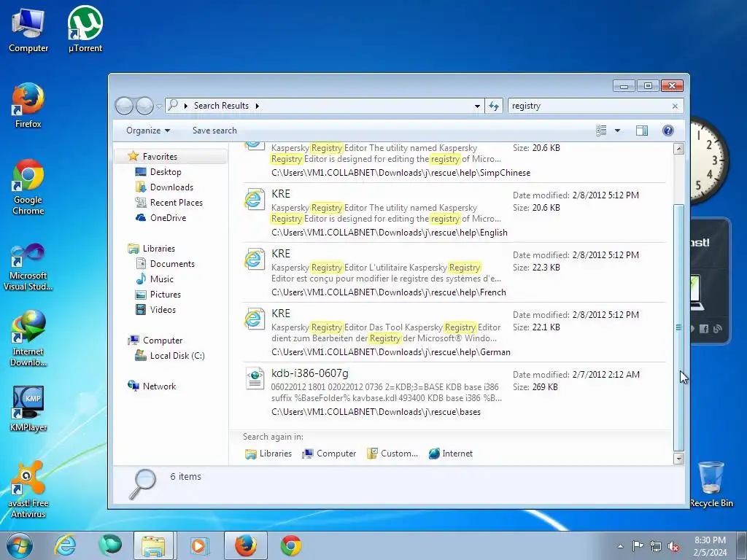
Task: Launch Chrome from the taskbar
Action: [290, 545]
